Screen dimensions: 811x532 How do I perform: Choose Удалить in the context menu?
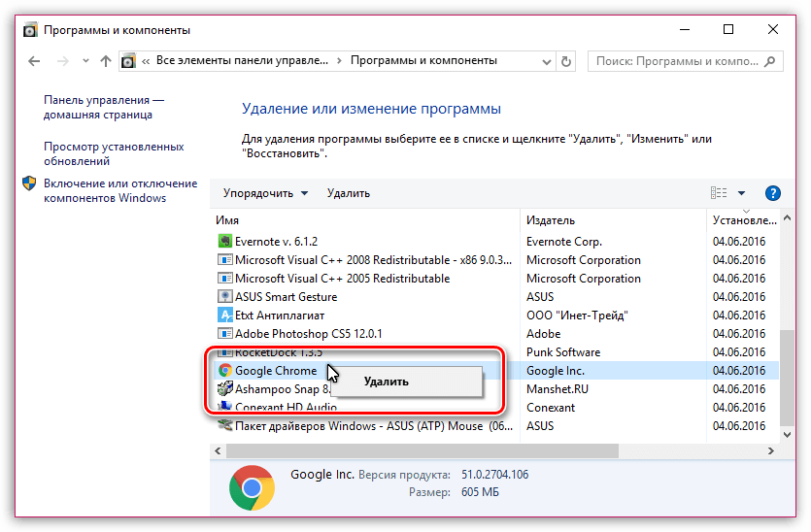[387, 382]
